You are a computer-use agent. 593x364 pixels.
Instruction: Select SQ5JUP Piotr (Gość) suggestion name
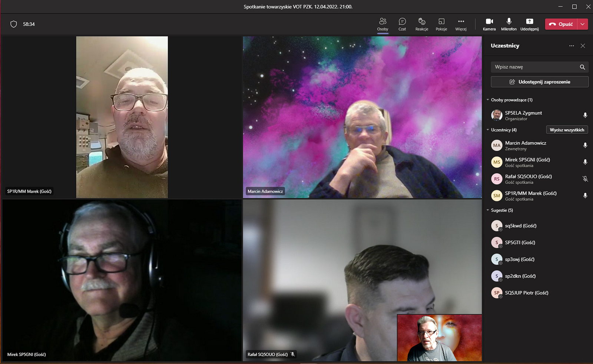point(527,293)
